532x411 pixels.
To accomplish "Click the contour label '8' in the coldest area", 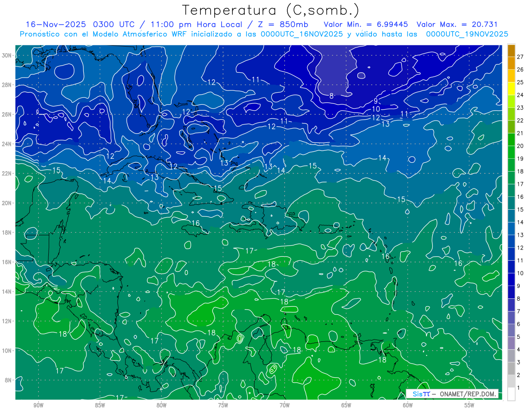I will (x=331, y=95).
